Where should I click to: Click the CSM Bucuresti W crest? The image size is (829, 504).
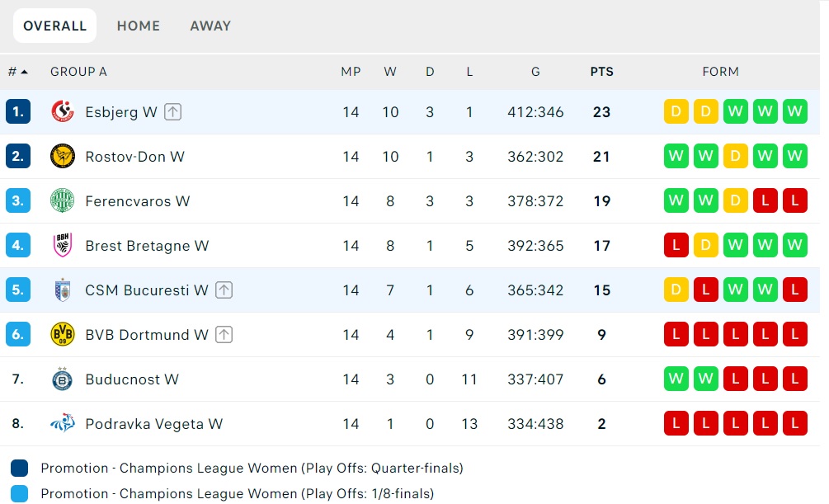tap(63, 290)
